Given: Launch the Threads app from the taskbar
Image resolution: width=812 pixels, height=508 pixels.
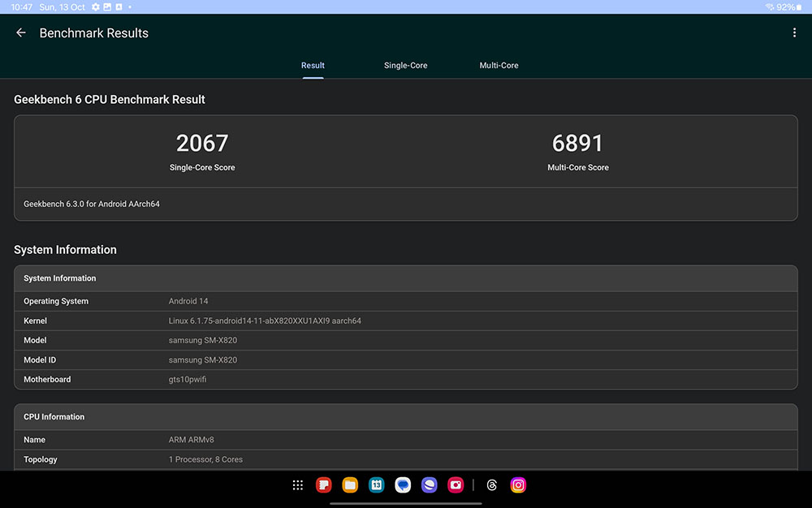Looking at the screenshot, I should click(492, 485).
